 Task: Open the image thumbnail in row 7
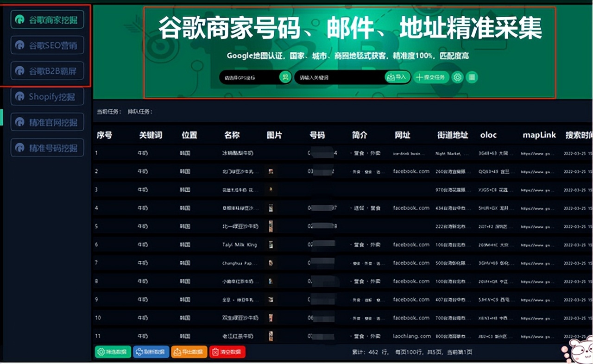click(x=271, y=263)
